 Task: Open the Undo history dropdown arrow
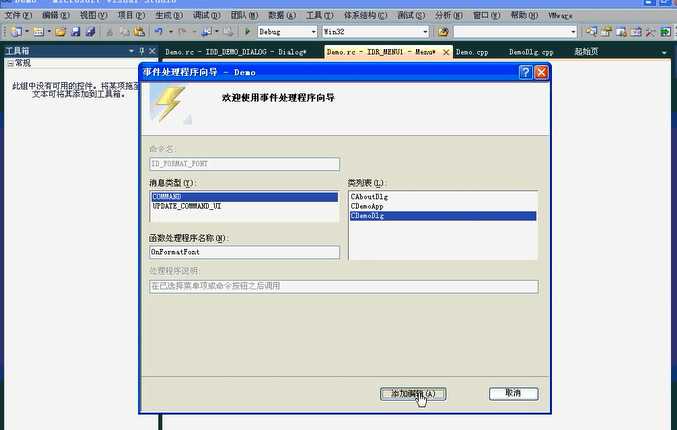[171, 32]
